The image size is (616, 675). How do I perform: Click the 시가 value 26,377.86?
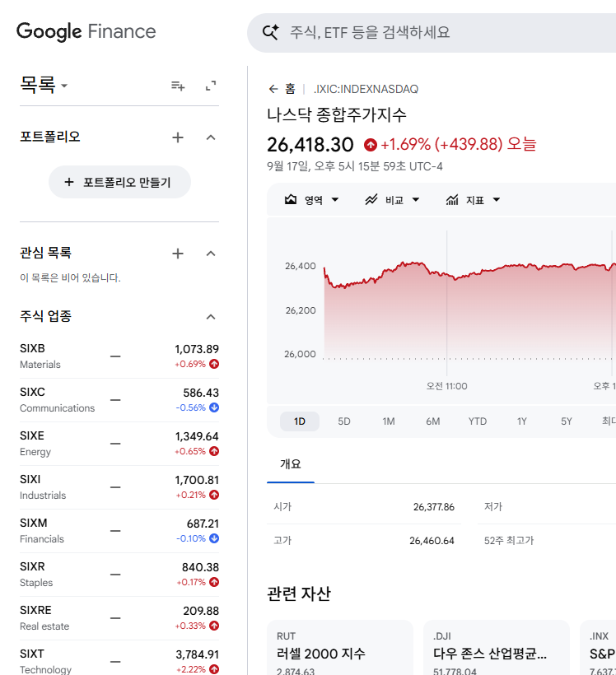(x=434, y=507)
